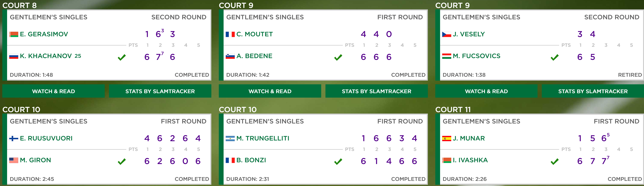This screenshot has height=186, width=644.
Task: Open Stats by Slamtracker for the Moutet–Bedene match
Action: (376, 91)
